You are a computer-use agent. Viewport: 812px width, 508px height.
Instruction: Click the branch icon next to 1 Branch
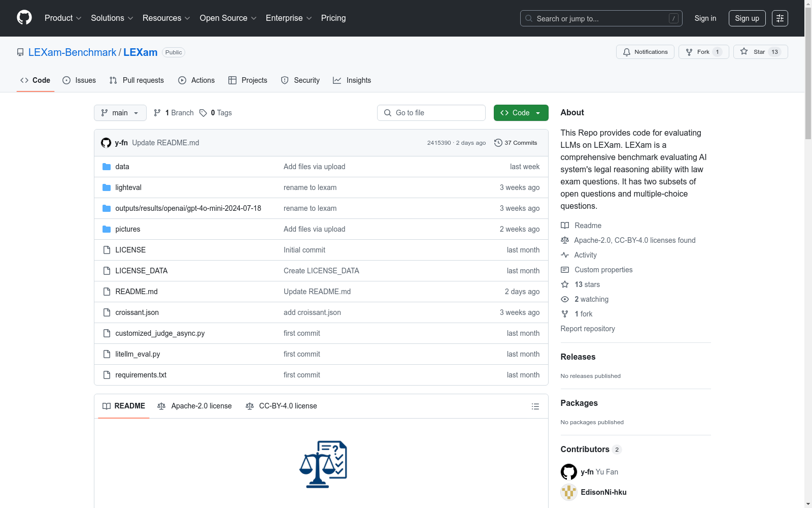click(x=157, y=113)
